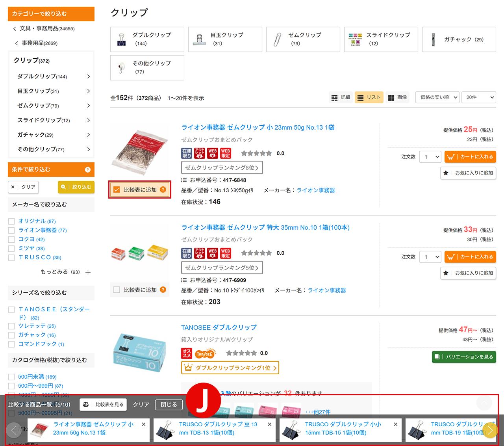Open ゼムクリップ 小 23mm product thumbnail
Viewport: 504px width, 446px height.
tap(140, 154)
